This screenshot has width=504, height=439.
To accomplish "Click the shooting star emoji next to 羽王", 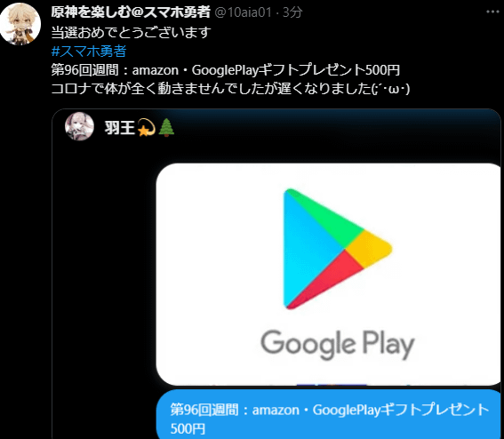I will click(x=147, y=128).
